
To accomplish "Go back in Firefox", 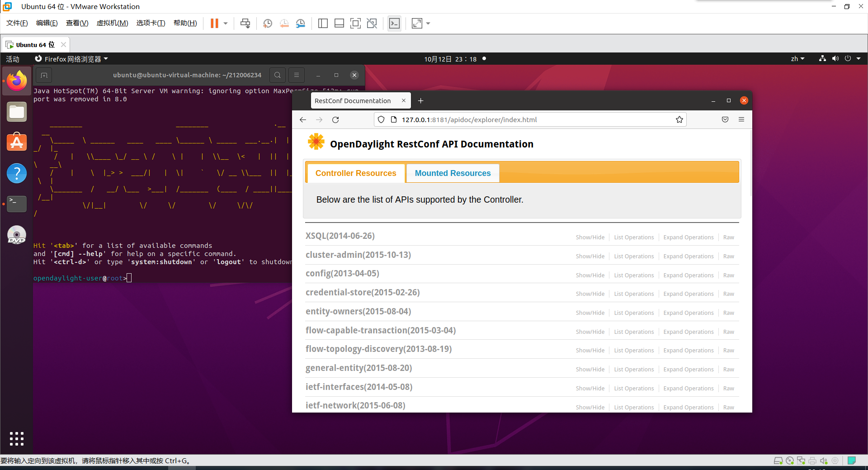I will pos(303,119).
